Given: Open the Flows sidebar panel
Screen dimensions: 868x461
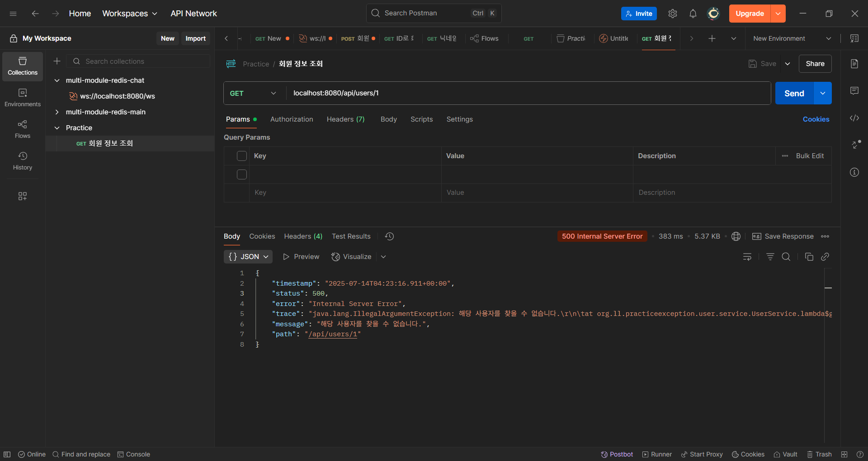Looking at the screenshot, I should click(x=23, y=130).
